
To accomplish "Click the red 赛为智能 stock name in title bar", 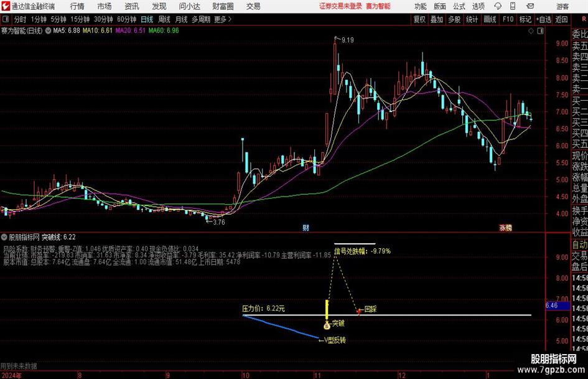I will (x=378, y=6).
